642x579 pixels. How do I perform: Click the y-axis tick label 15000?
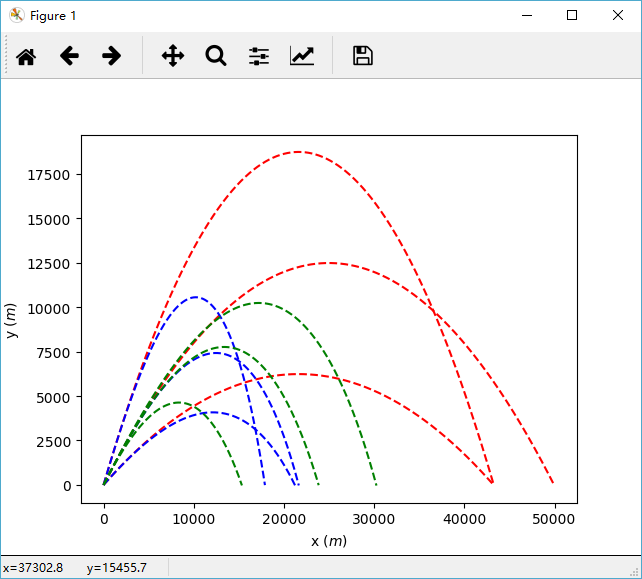pos(49,220)
